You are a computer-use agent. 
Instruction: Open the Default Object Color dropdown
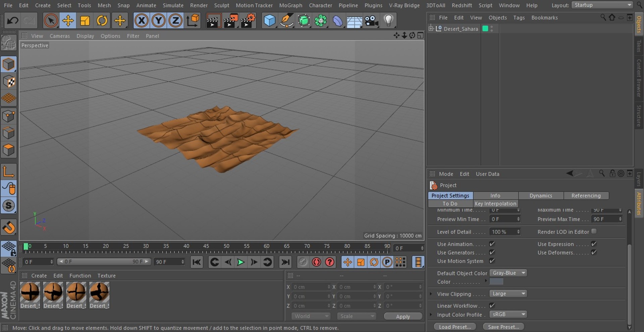click(508, 273)
